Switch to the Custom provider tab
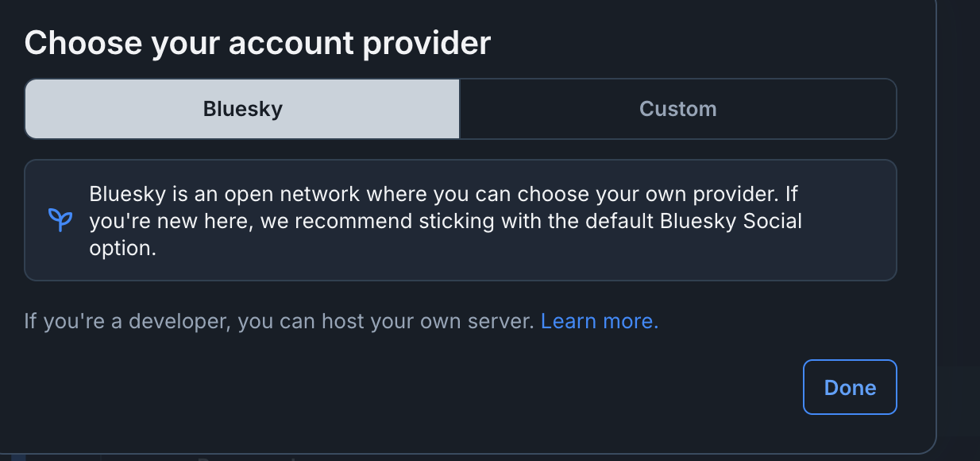This screenshot has width=980, height=461. (x=678, y=109)
